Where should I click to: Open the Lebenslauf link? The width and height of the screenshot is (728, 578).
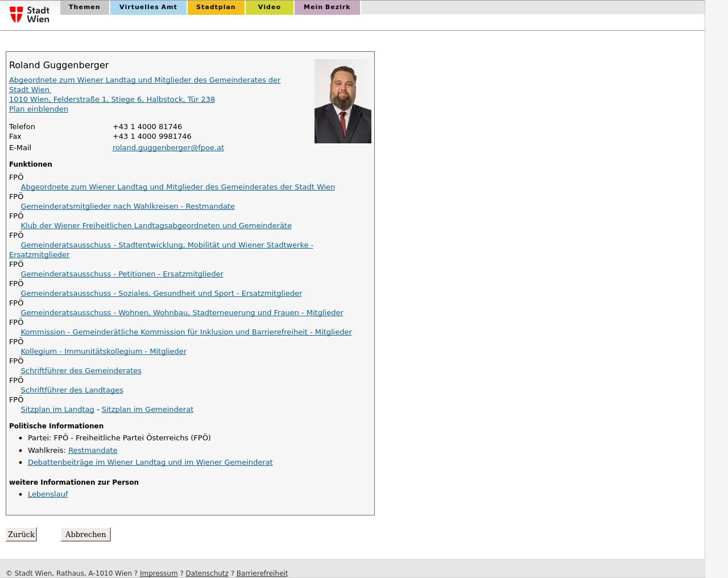coord(48,494)
